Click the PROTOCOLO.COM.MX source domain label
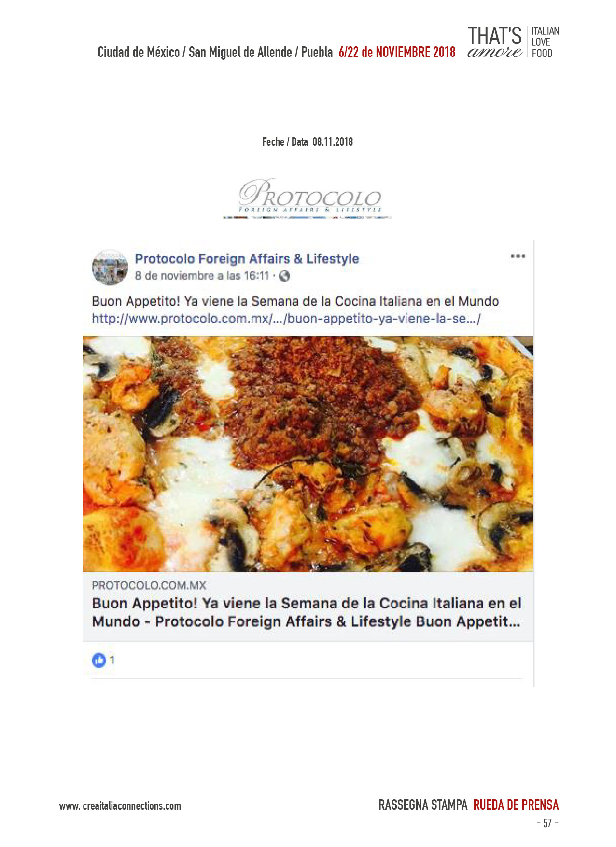The width and height of the screenshot is (616, 847). (x=149, y=585)
